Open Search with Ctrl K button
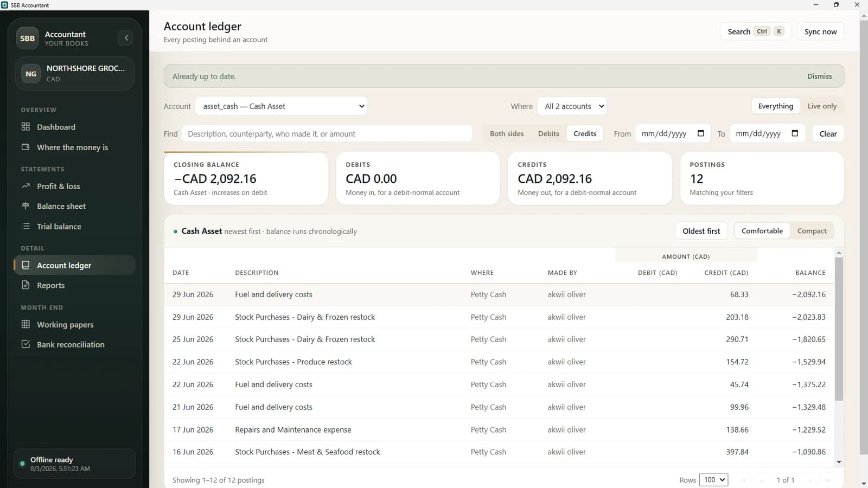Image resolution: width=868 pixels, height=488 pixels. click(755, 31)
